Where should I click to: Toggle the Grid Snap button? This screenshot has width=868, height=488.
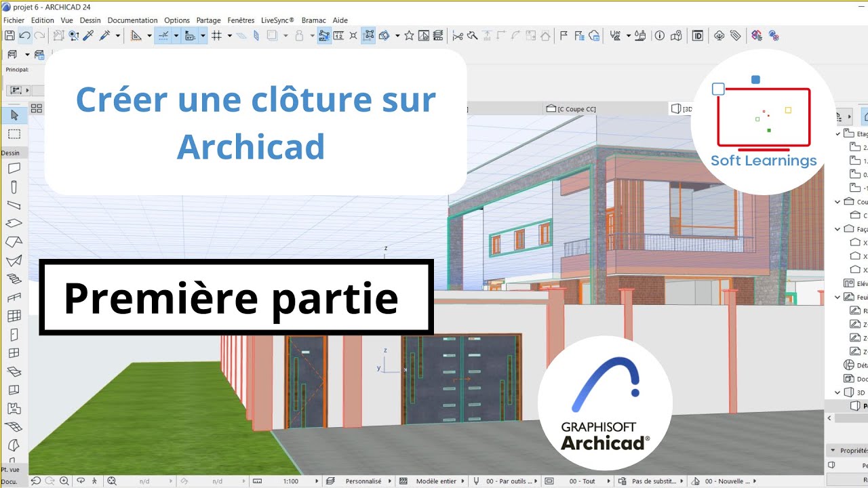pyautogui.click(x=217, y=35)
